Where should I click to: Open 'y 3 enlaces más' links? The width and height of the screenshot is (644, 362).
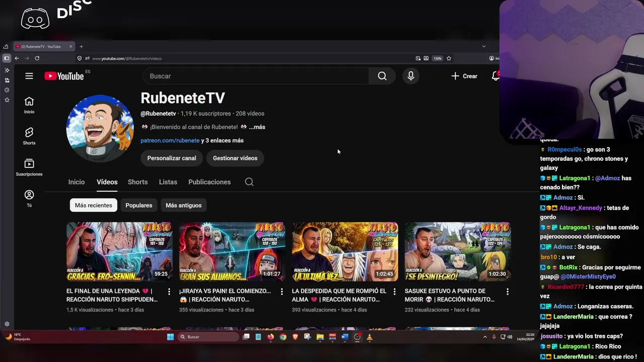pyautogui.click(x=222, y=141)
